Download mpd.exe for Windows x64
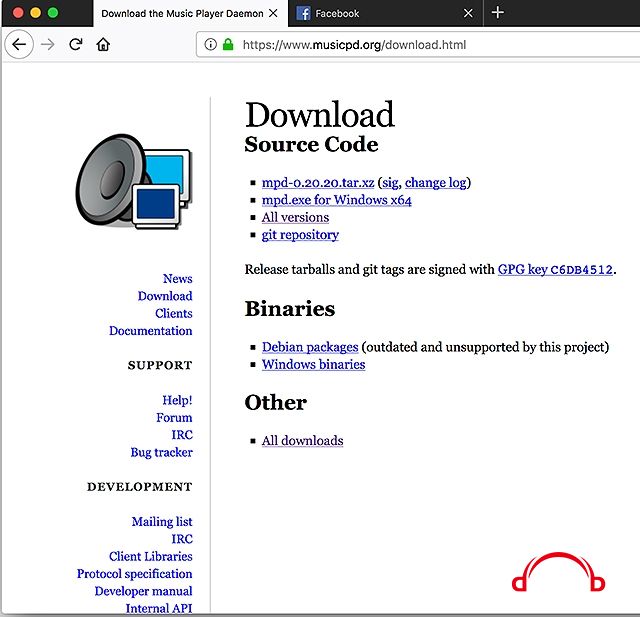 point(336,200)
